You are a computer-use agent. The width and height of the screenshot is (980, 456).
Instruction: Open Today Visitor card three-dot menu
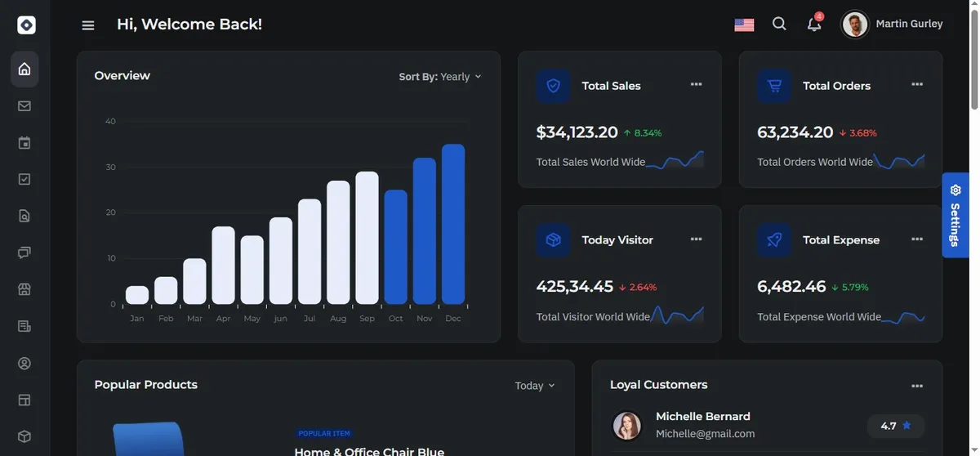click(x=696, y=239)
